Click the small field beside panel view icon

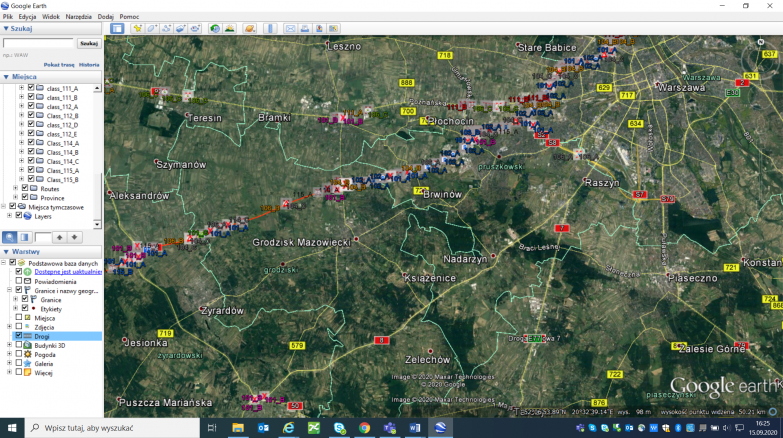click(x=43, y=237)
